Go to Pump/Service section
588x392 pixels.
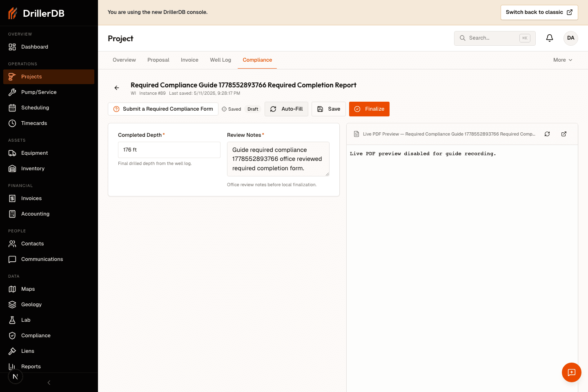(x=49, y=92)
